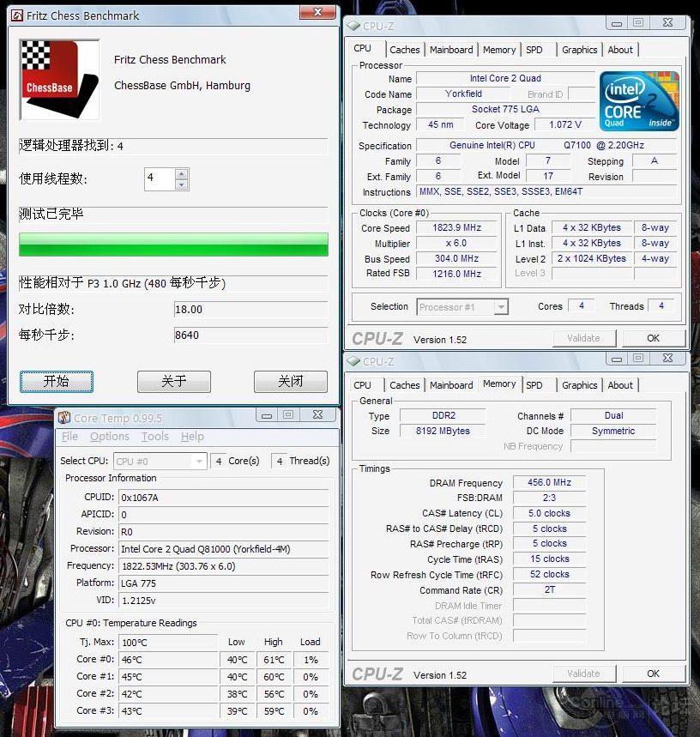Close the Core Temp window
Screen dimensions: 700x737
pyautogui.click(x=317, y=414)
